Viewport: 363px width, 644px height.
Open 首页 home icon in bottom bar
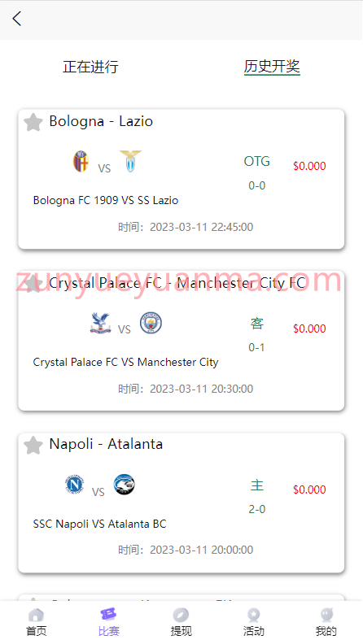coord(36,615)
